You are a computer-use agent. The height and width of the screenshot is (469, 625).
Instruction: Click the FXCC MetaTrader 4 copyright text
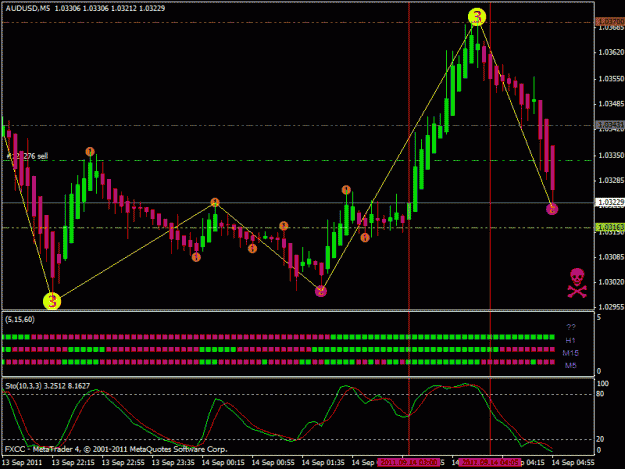coord(116,449)
